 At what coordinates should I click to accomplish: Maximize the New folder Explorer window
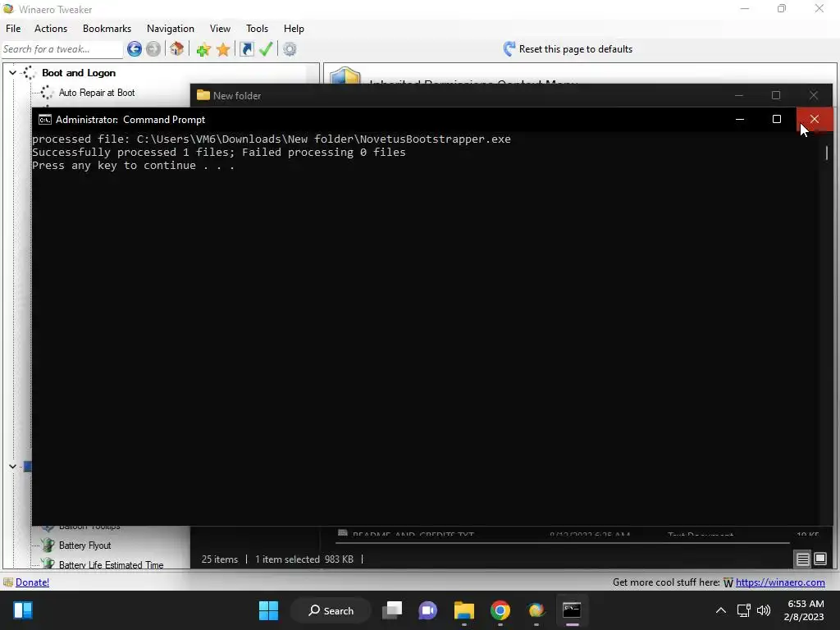[x=776, y=95]
